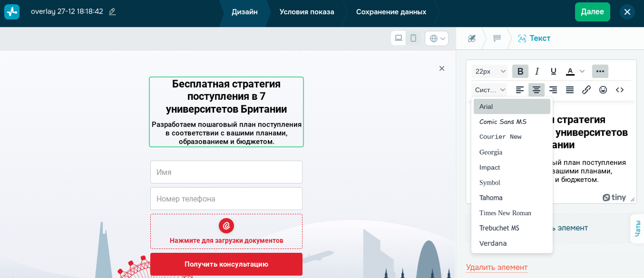Click the Далее button
Viewport: 644px width, 278px height.
pos(592,12)
